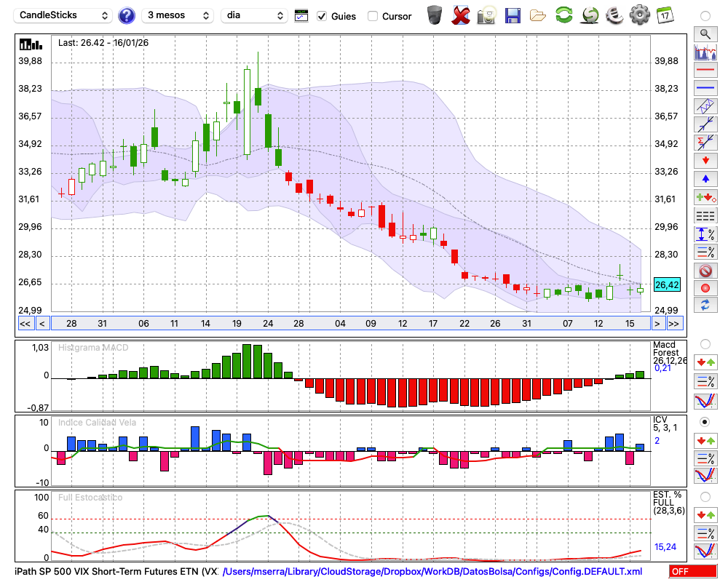Open the folder icon in the toolbar
Viewport: 728px width, 582px height.
(x=538, y=15)
